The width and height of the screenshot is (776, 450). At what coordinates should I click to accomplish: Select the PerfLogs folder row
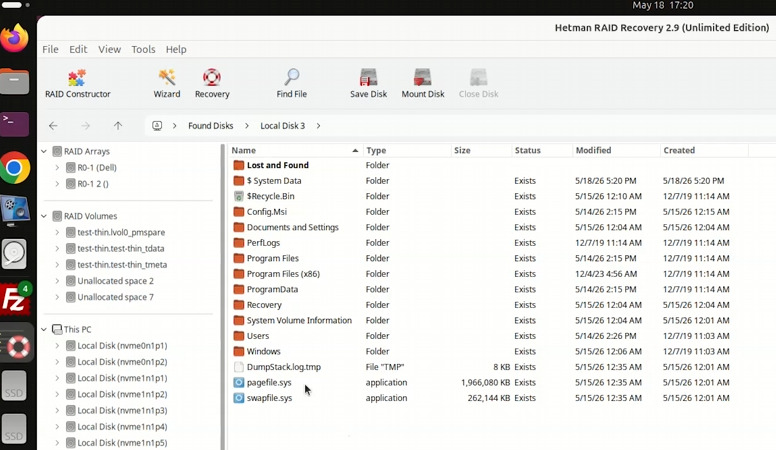coord(500,243)
